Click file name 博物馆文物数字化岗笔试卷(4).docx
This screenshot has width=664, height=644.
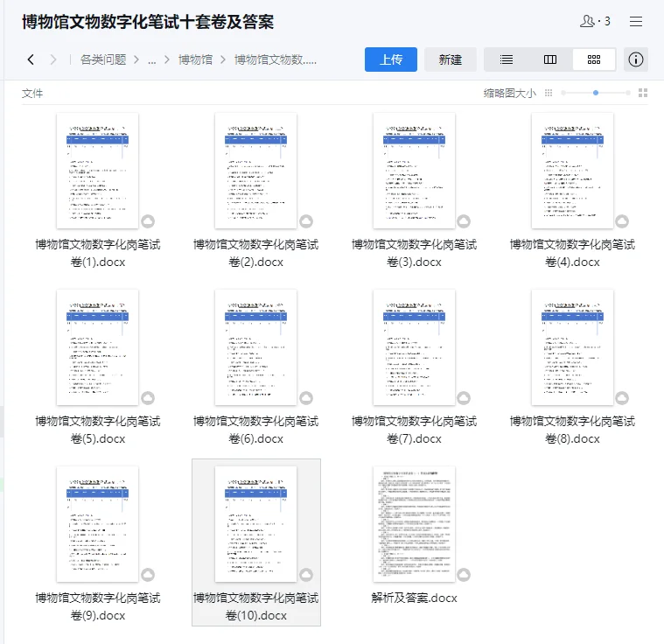pos(572,253)
